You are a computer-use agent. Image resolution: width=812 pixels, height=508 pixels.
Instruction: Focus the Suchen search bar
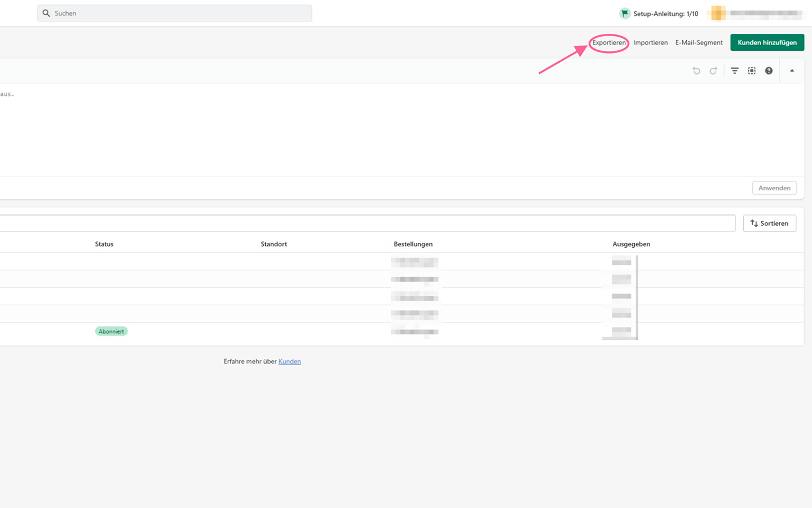175,13
